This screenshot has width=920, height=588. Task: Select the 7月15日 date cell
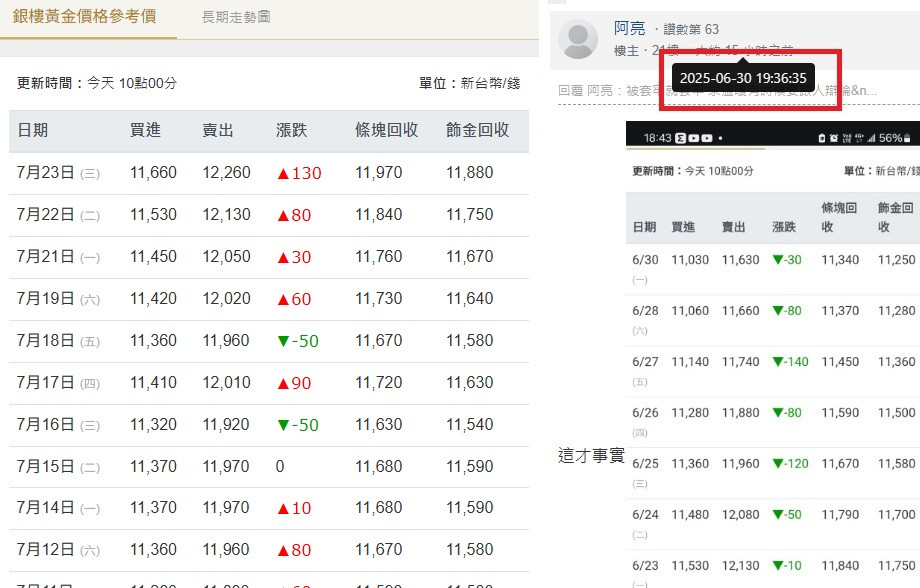[x=58, y=467]
